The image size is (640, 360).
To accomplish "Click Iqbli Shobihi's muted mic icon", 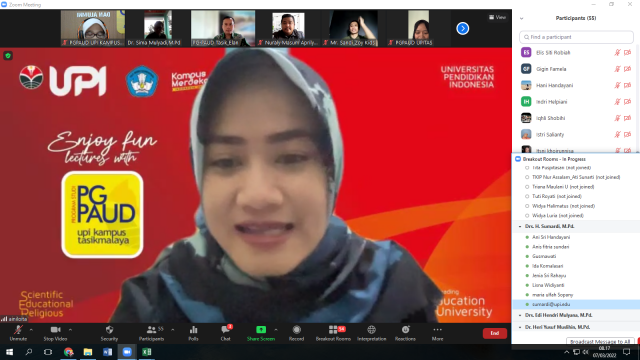I will click(x=618, y=118).
